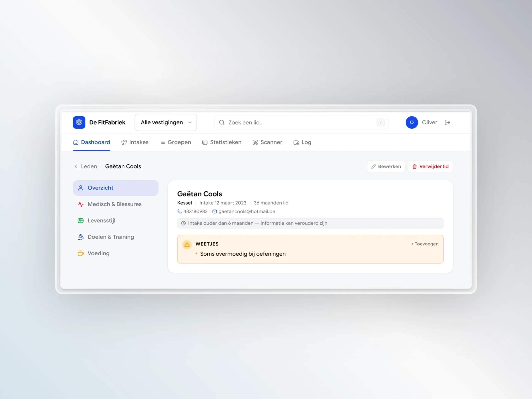Click the 36 maanden lid text

[271, 203]
